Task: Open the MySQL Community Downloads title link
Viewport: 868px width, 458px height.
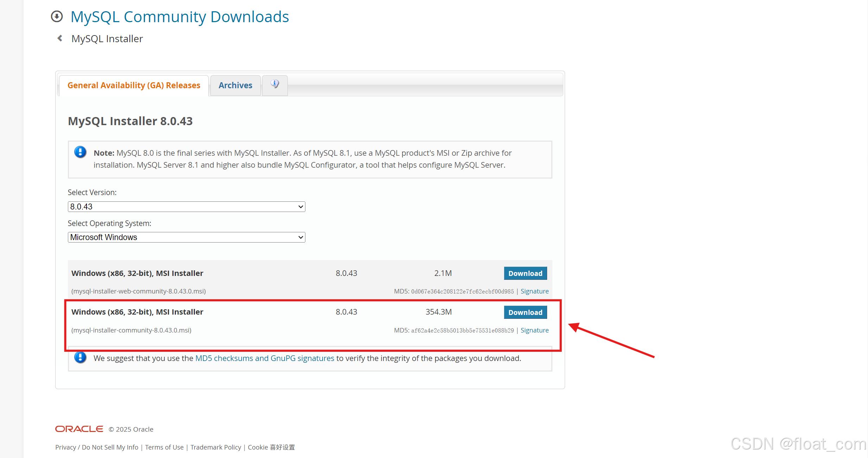Action: pos(180,17)
